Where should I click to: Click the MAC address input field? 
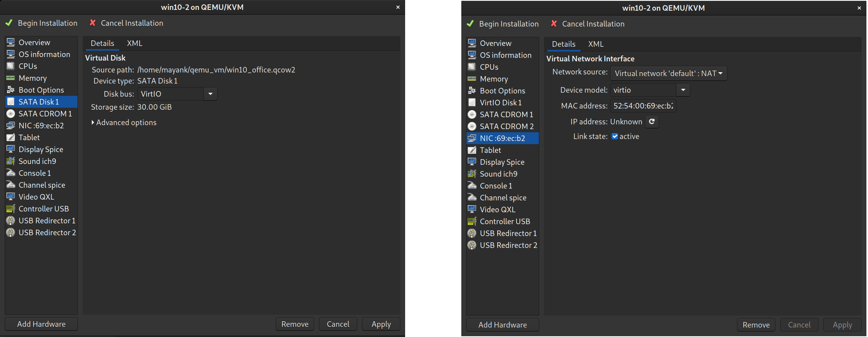coord(643,106)
